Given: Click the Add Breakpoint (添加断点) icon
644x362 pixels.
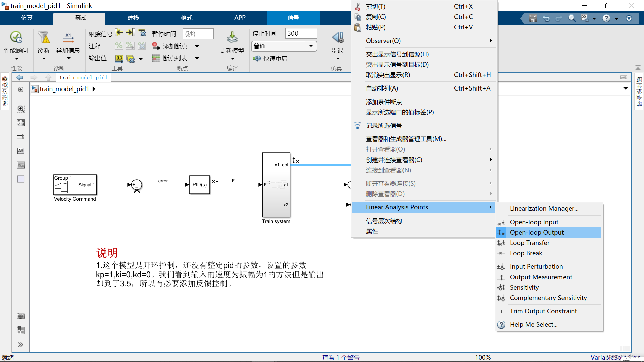Looking at the screenshot, I should (x=156, y=46).
